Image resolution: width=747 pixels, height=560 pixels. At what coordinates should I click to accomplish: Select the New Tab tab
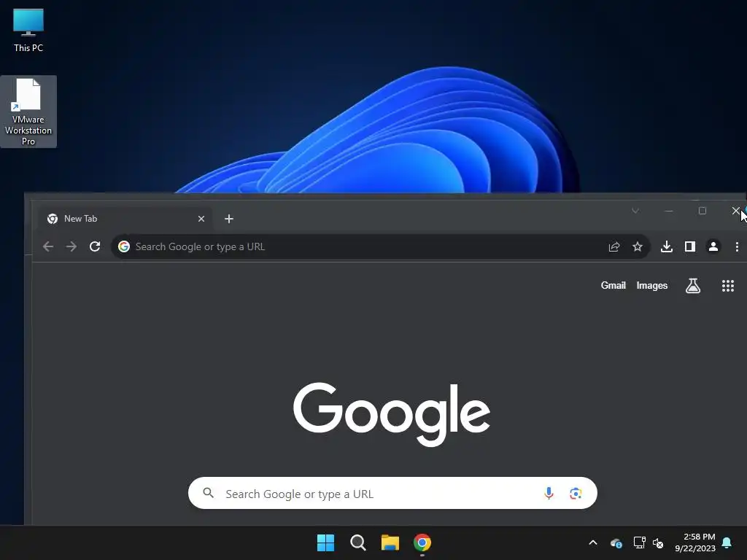pos(125,219)
